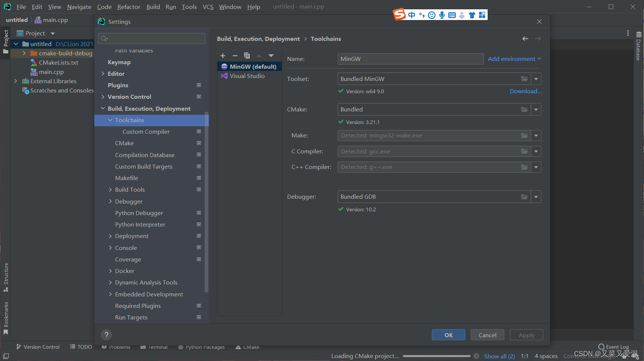Screen dimensions: 644x361
Task: Open Bookmarks tool window
Action: (x=6, y=318)
